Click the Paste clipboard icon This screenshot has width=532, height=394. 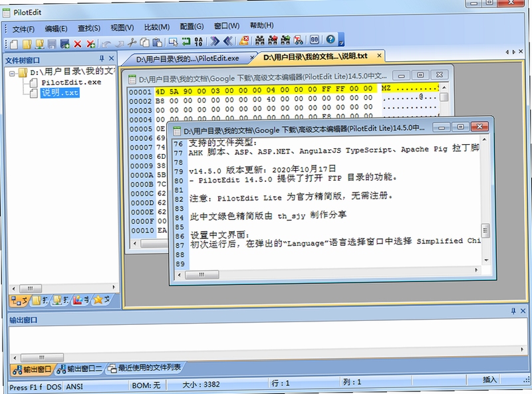coord(157,43)
